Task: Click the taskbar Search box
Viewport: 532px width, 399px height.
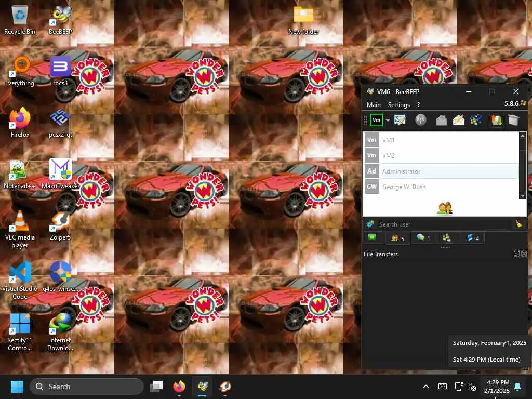Action: (x=87, y=387)
